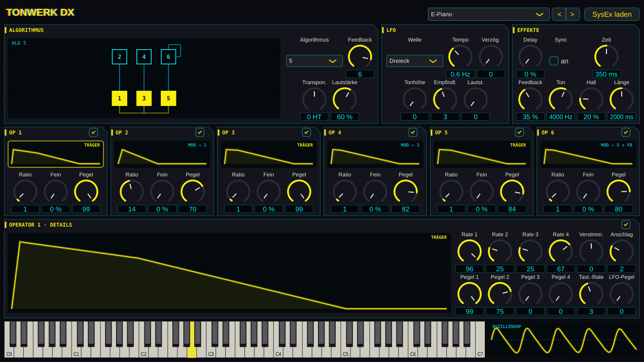Click the Rate 1 knob in Operator details
Screen dimensions: 644x362
pyautogui.click(x=470, y=251)
